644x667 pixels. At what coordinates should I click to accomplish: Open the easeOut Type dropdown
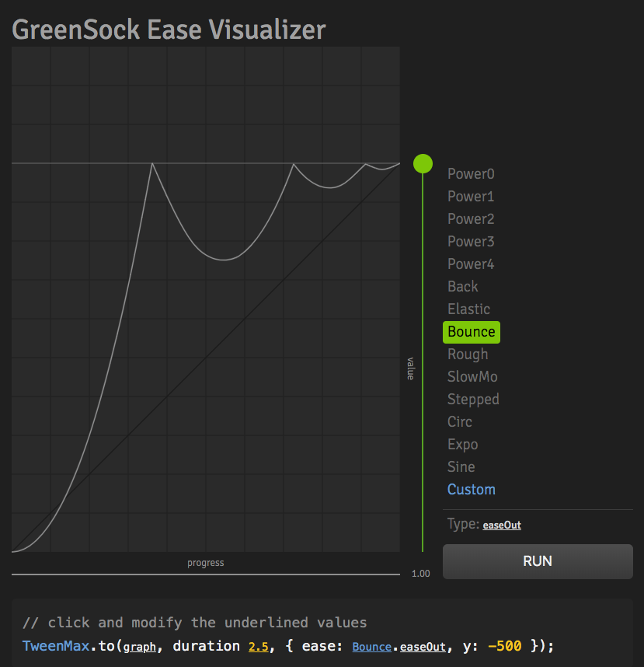pyautogui.click(x=502, y=526)
